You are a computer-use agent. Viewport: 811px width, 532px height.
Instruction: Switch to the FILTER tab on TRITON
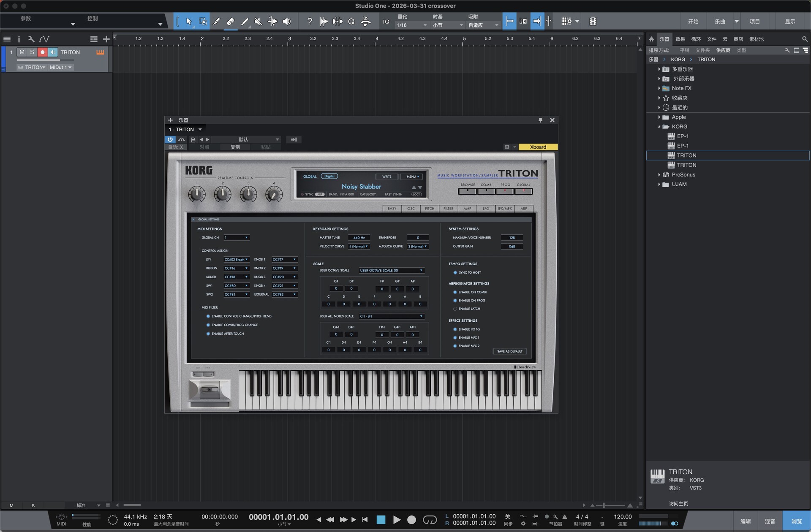coord(448,208)
